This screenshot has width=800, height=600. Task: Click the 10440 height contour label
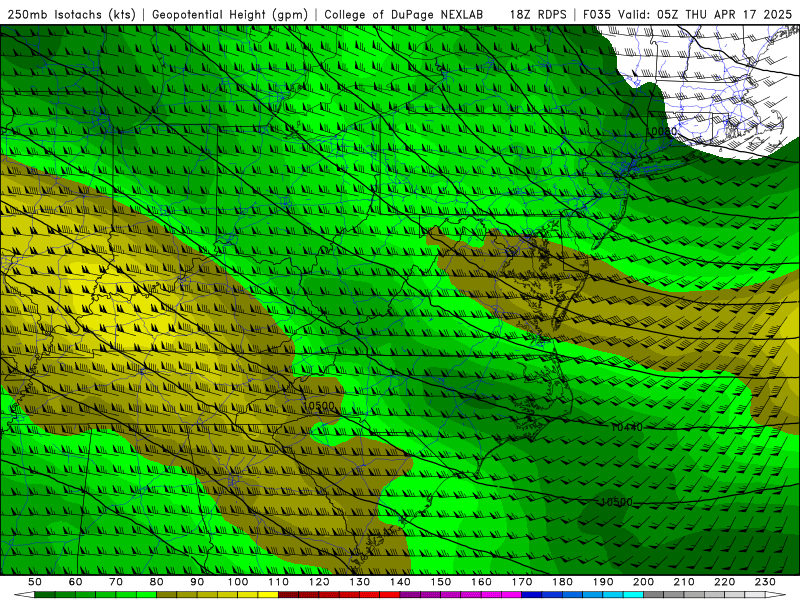click(x=627, y=427)
